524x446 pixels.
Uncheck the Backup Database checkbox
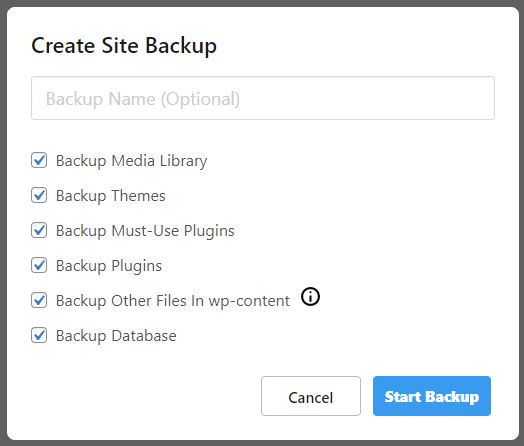pyautogui.click(x=39, y=335)
